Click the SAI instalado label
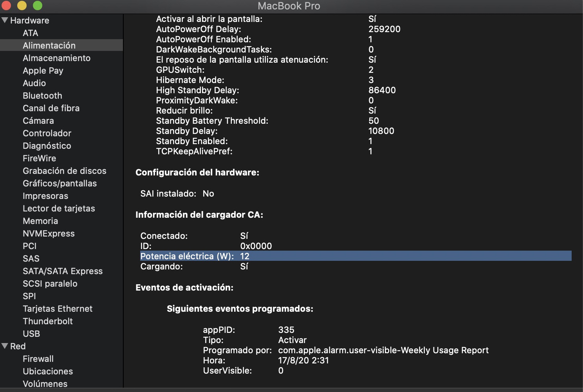 tap(168, 193)
